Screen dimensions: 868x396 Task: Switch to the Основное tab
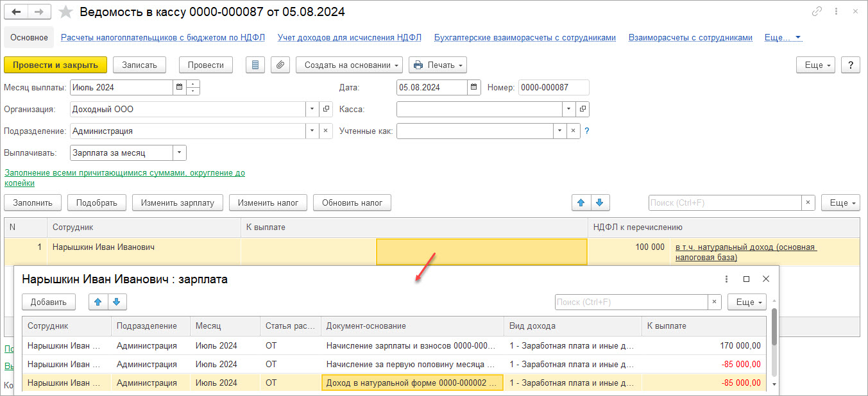(29, 37)
